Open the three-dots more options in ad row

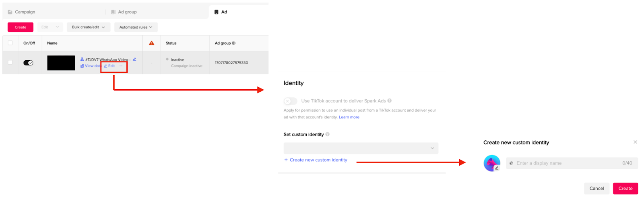click(x=121, y=66)
